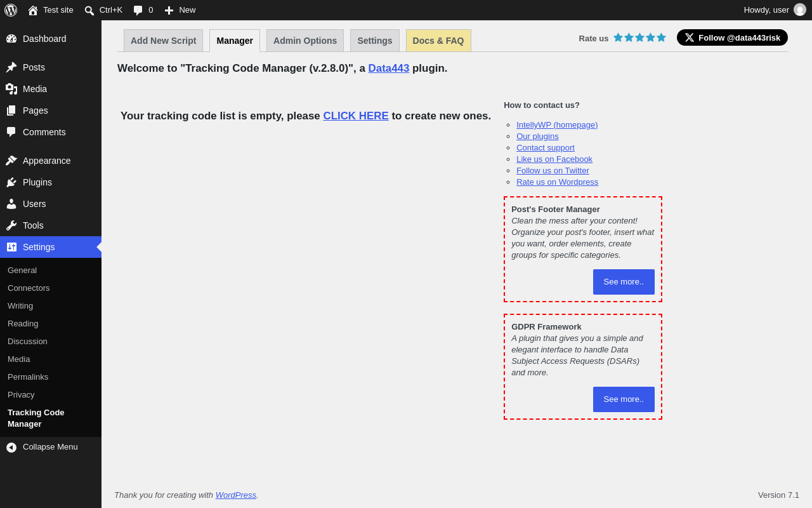Image resolution: width=812 pixels, height=508 pixels.
Task: Click the CLICK HERE link
Action: point(356,116)
